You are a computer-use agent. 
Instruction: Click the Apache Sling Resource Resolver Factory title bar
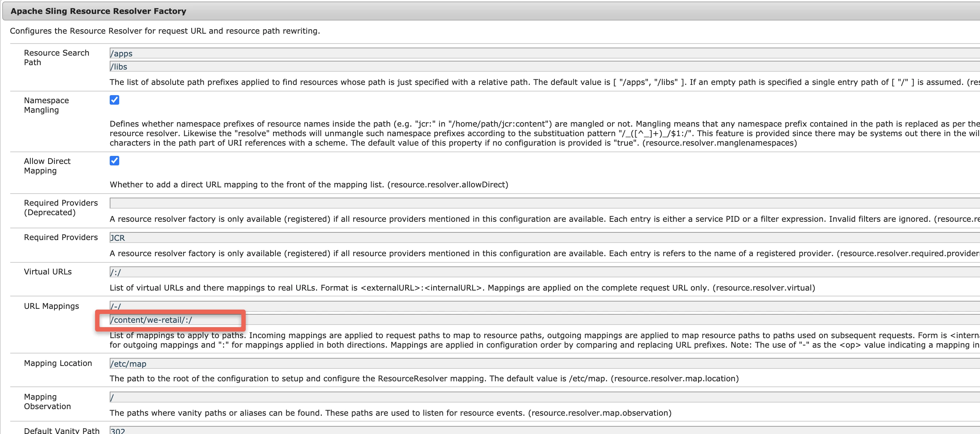click(x=98, y=11)
